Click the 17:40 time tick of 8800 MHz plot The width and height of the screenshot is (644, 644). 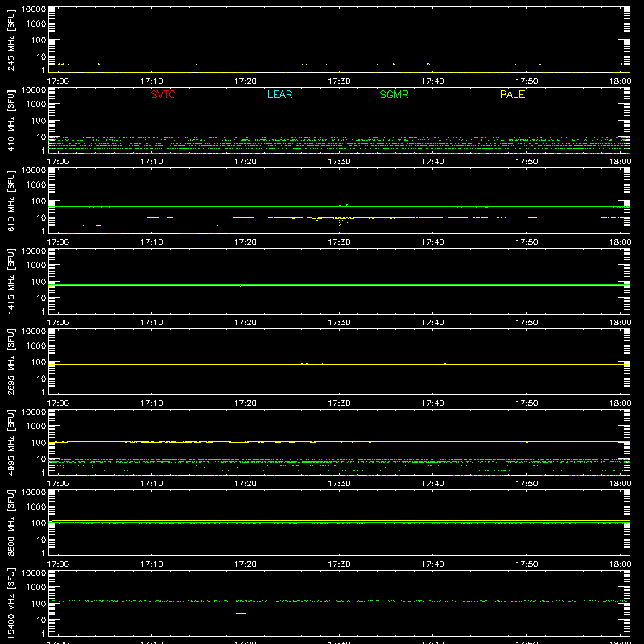(x=433, y=564)
